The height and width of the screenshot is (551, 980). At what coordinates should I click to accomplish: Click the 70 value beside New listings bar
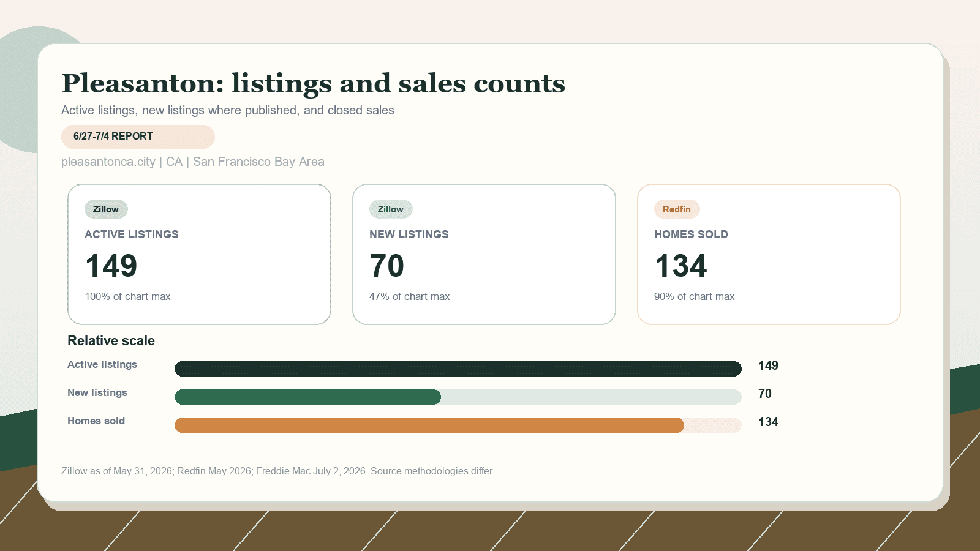click(x=765, y=394)
